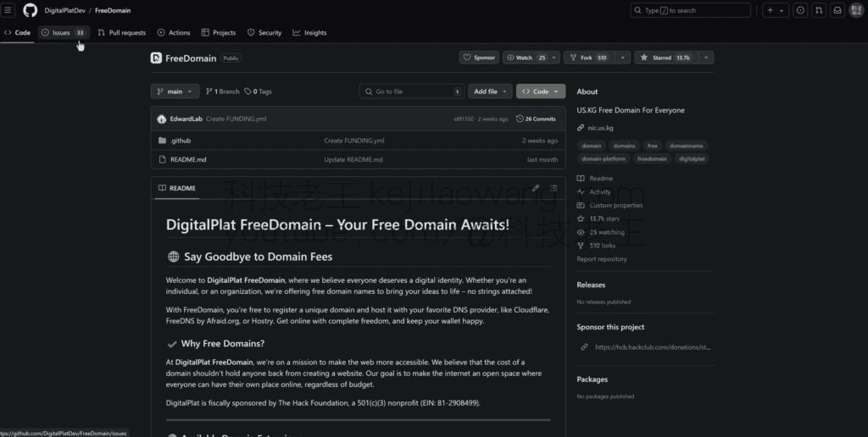Screen dimensions: 868x437
Task: Open the DigitalPlatDev owner link
Action: point(64,10)
